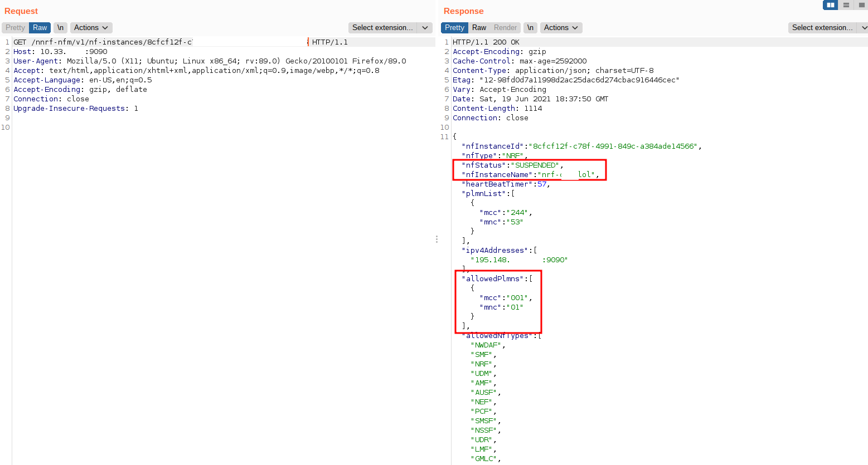Click the Upgrade-Insecure-Requests header
Viewport: 868px width, 465px height.
pyautogui.click(x=76, y=109)
